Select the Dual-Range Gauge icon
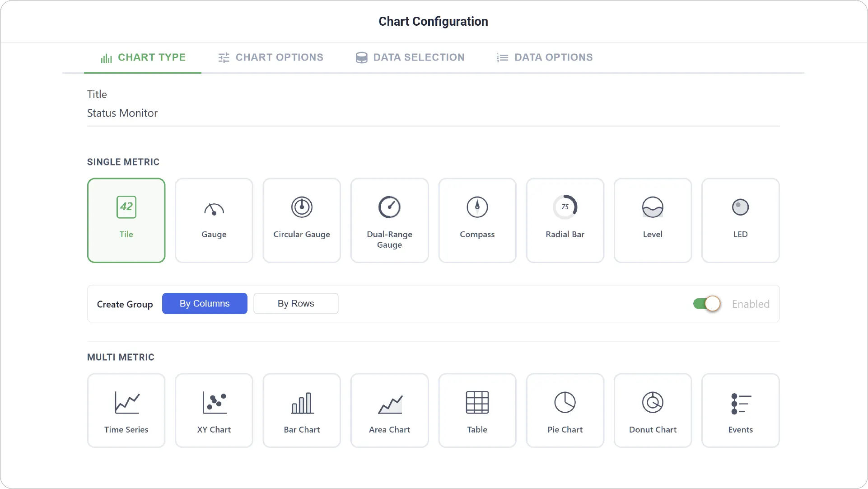The image size is (868, 489). click(389, 207)
